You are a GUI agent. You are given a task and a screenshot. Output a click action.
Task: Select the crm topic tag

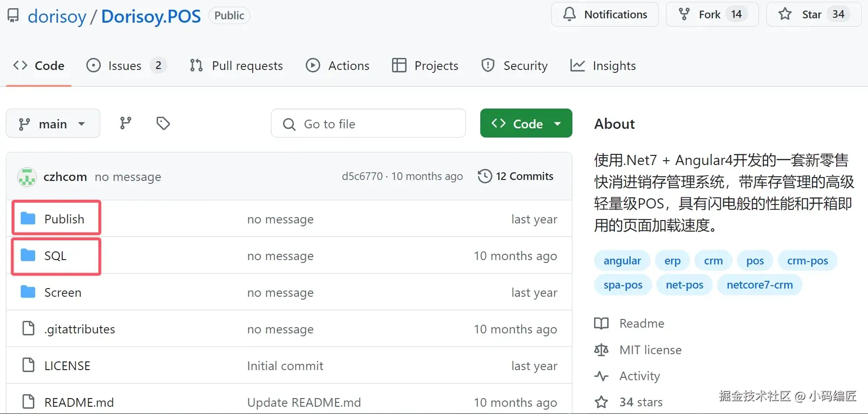[x=713, y=261]
